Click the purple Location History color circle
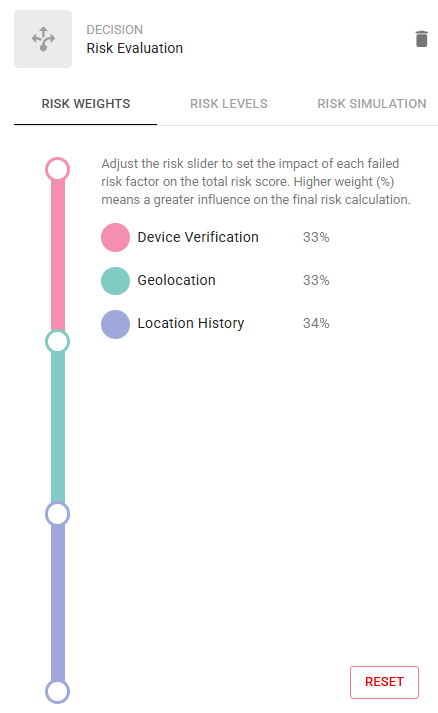Image resolution: width=438 pixels, height=713 pixels. click(x=116, y=324)
